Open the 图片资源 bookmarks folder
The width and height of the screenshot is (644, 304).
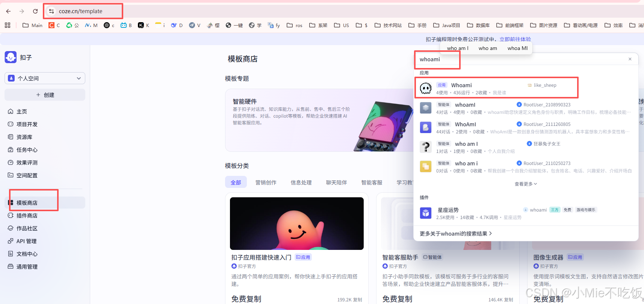pyautogui.click(x=544, y=25)
